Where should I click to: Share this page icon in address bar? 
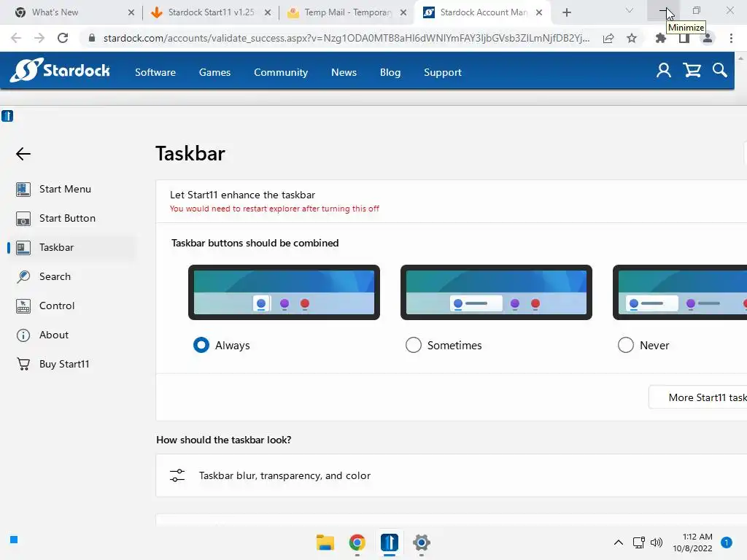(608, 38)
